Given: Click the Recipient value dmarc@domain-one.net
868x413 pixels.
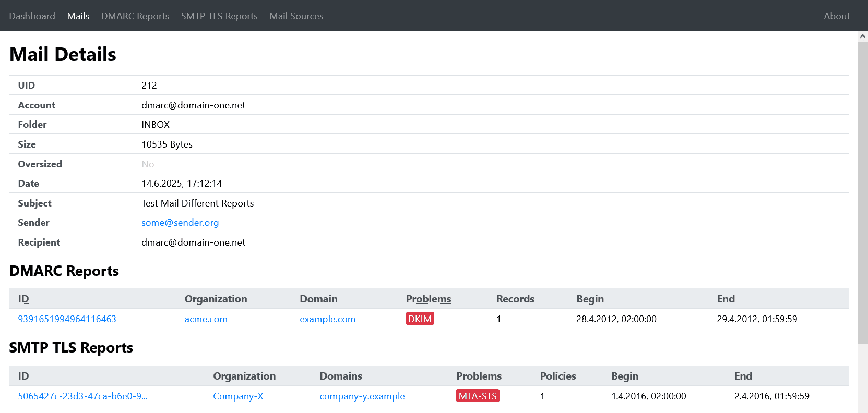Looking at the screenshot, I should 194,242.
